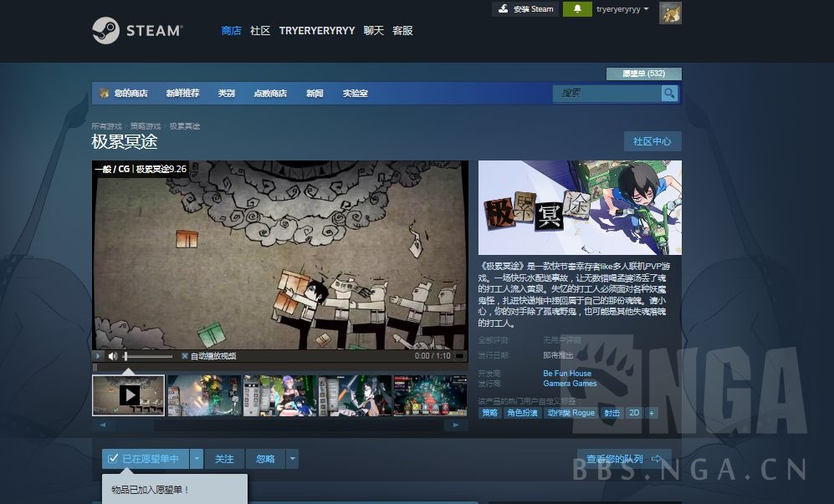This screenshot has height=504, width=834.
Task: Open the 类别 store tab
Action: (x=227, y=94)
